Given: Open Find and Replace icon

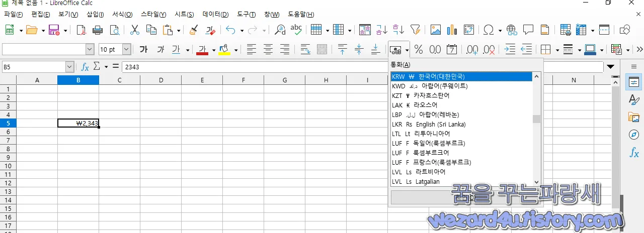Looking at the screenshot, I should coord(280,30).
